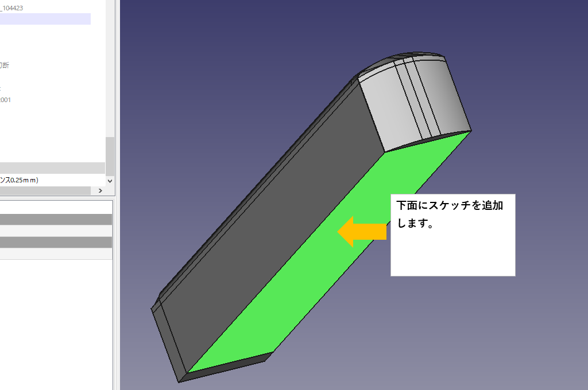Select the tree item showing 0.25mm
Viewport: 588px width, 390px height.
pos(20,180)
